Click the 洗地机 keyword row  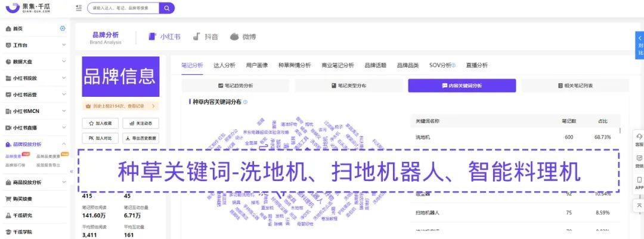[x=515, y=137]
